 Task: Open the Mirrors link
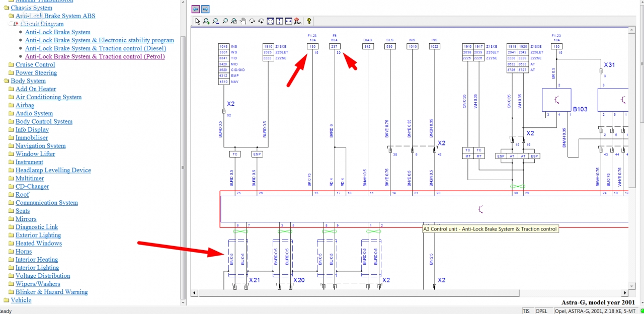pyautogui.click(x=26, y=219)
